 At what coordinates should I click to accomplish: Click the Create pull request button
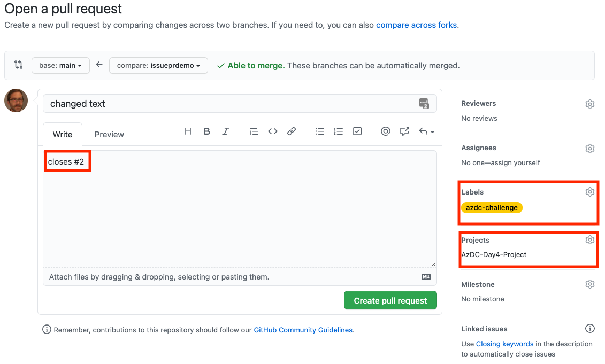tap(390, 300)
